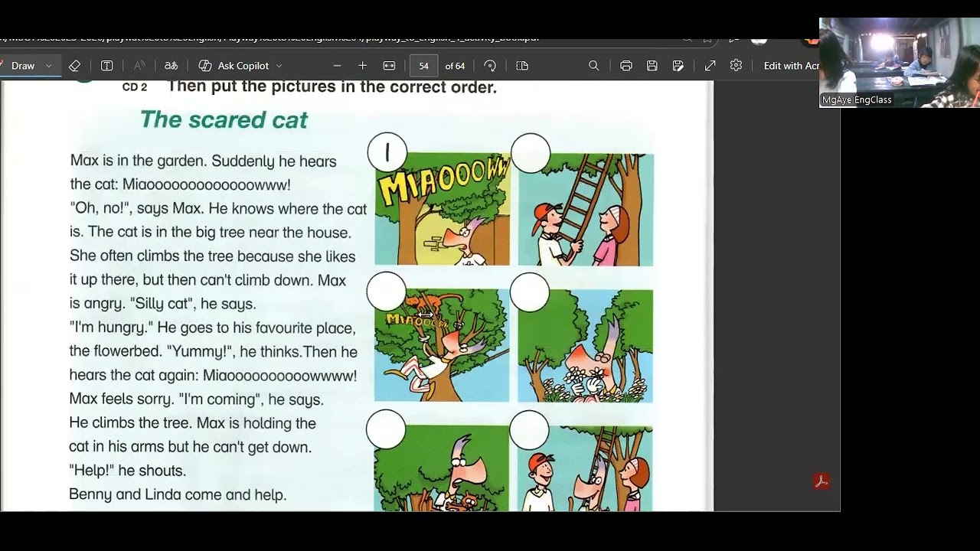Click the text 'Benny and Linda come and help.'
This screenshot has width=980, height=551.
point(178,494)
